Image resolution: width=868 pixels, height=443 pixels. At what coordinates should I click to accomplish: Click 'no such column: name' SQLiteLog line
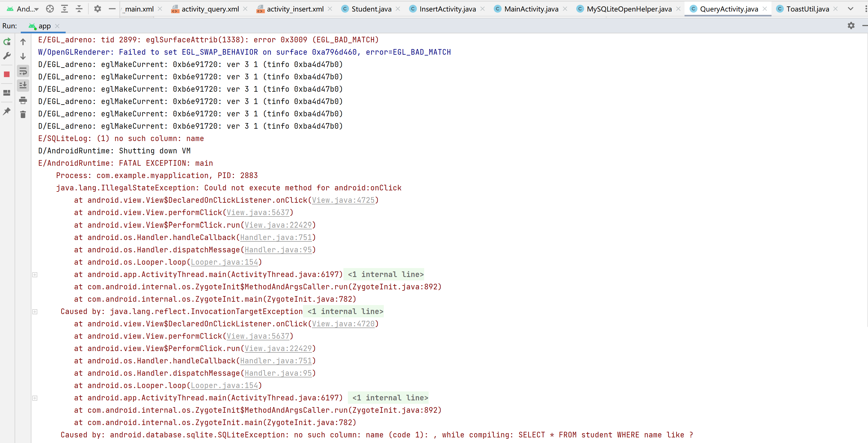pyautogui.click(x=121, y=139)
